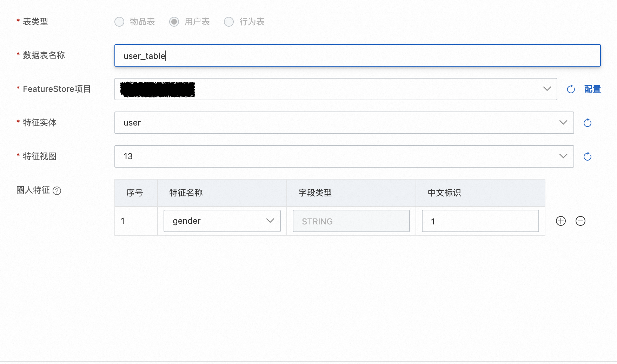This screenshot has height=364, width=617.
Task: Select the 行为表 radio option
Action: [x=229, y=22]
